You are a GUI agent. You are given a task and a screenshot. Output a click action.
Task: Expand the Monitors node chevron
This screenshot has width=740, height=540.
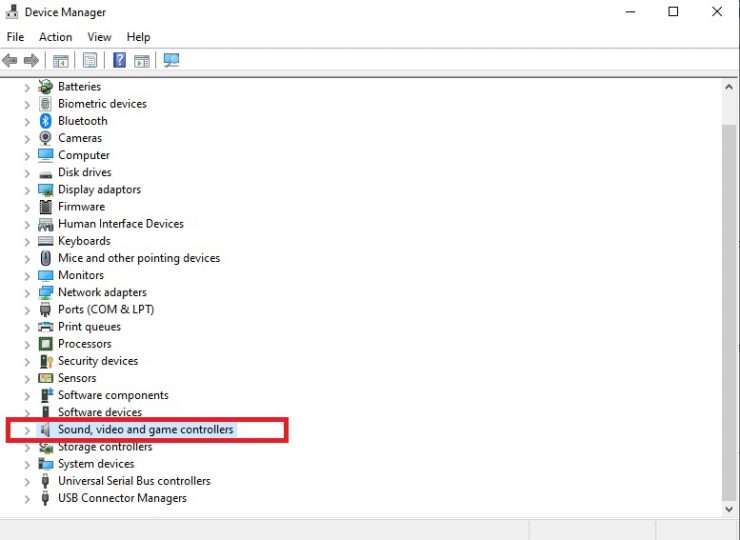pyautogui.click(x=27, y=276)
